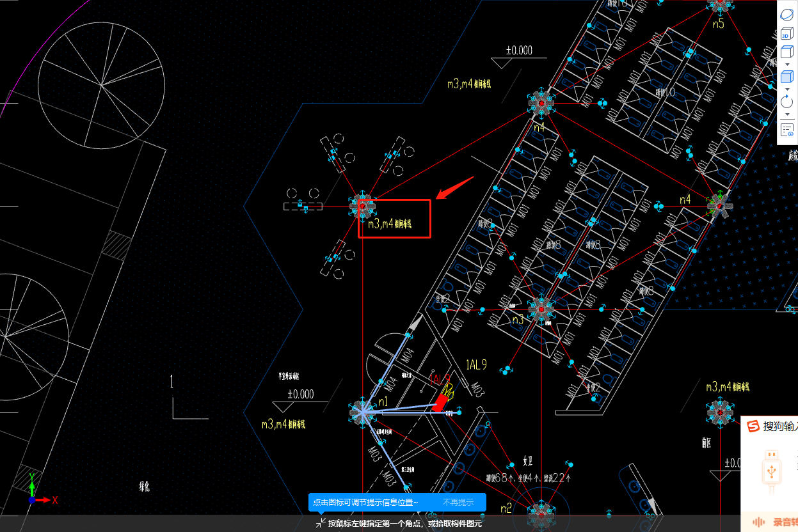Image resolution: width=798 pixels, height=532 pixels.
Task: Click the tooltip position adjust icon
Action: tap(321, 523)
